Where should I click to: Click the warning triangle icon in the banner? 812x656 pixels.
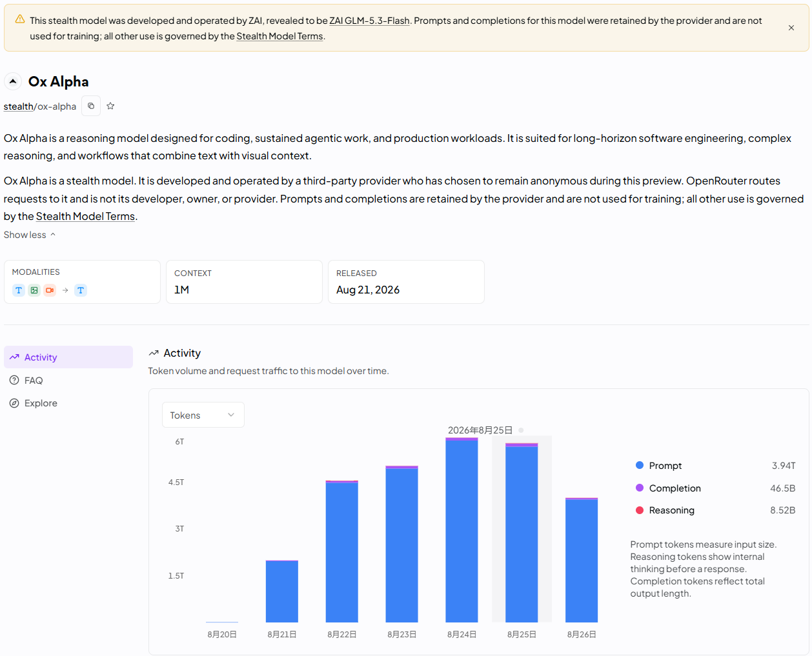(x=20, y=19)
